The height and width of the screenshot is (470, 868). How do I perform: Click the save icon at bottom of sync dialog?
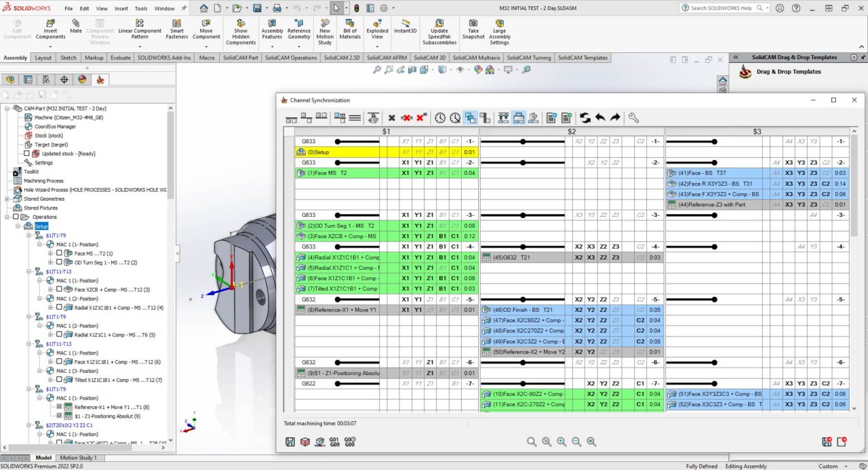pyautogui.click(x=290, y=442)
